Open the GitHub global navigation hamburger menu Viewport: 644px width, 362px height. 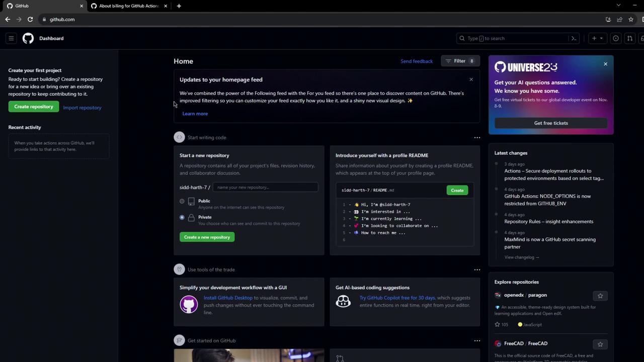point(11,38)
